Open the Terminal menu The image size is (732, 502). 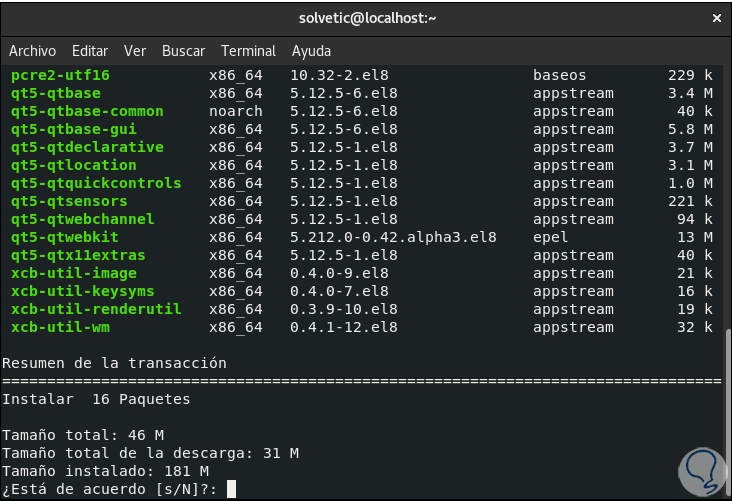[248, 50]
